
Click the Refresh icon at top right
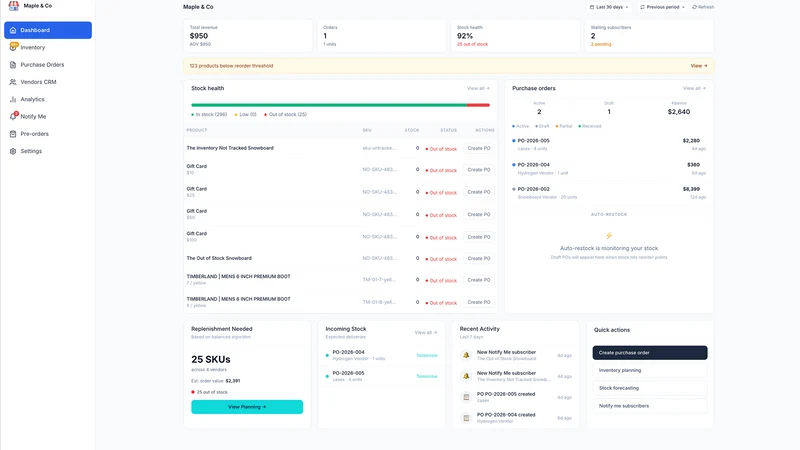click(x=694, y=7)
